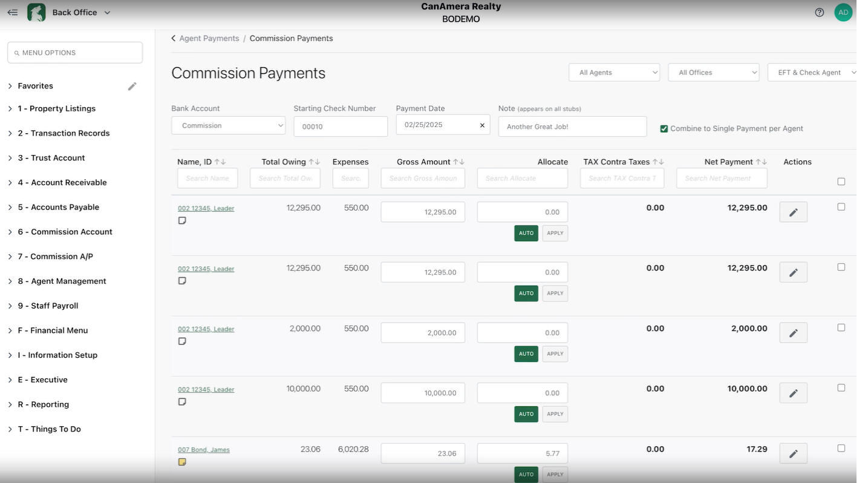Click the edit pencil for the 2,000.00 row

tap(793, 333)
